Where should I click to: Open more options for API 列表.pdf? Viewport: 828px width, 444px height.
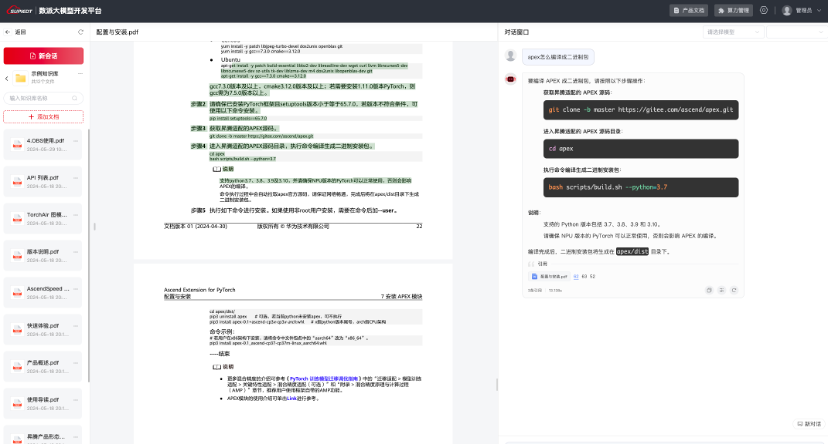76,178
